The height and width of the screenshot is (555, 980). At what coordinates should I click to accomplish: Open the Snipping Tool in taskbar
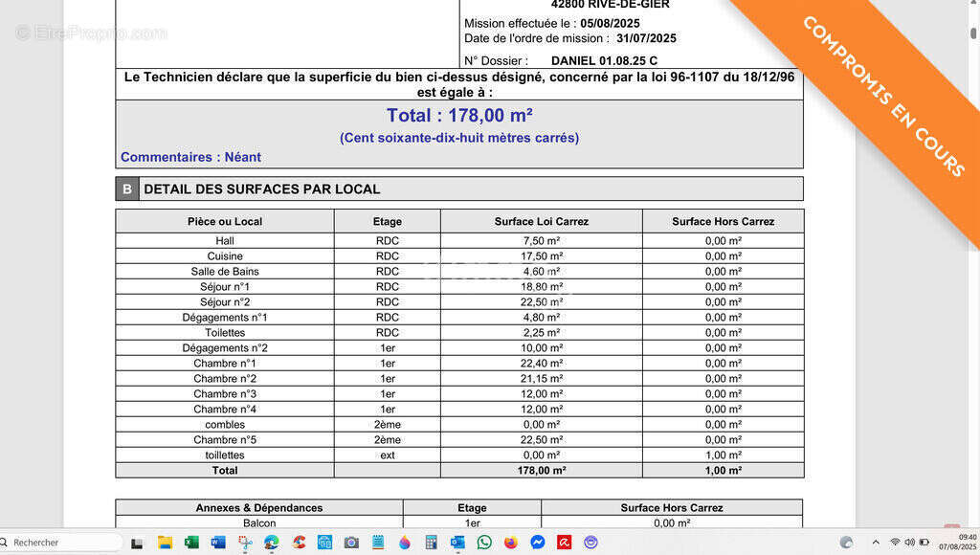click(245, 543)
